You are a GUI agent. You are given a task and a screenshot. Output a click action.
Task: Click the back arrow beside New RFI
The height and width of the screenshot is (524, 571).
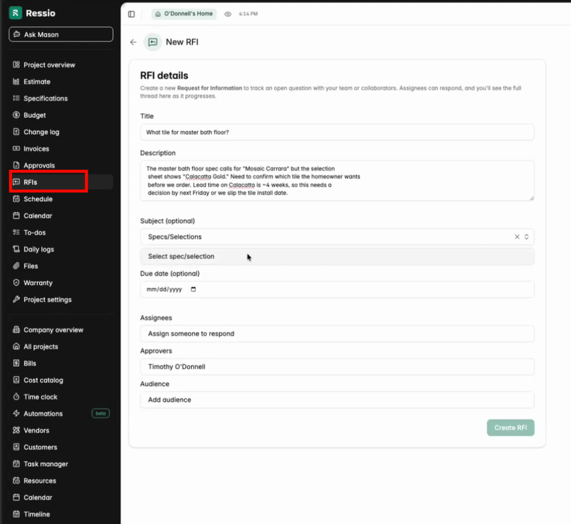click(x=133, y=42)
